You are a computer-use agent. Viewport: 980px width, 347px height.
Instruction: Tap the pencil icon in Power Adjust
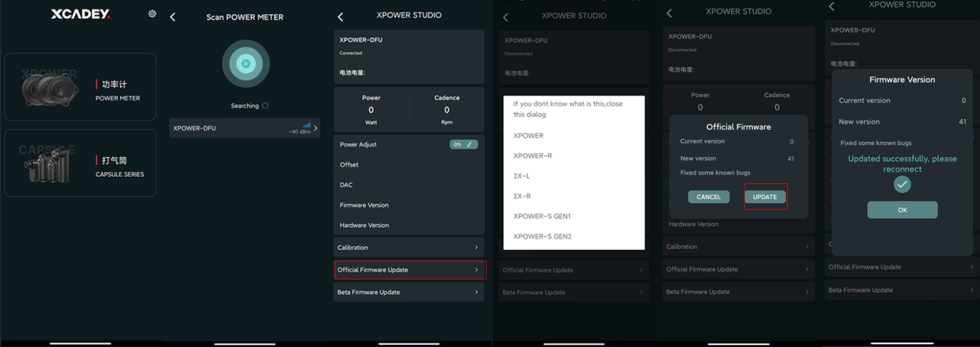coord(470,144)
